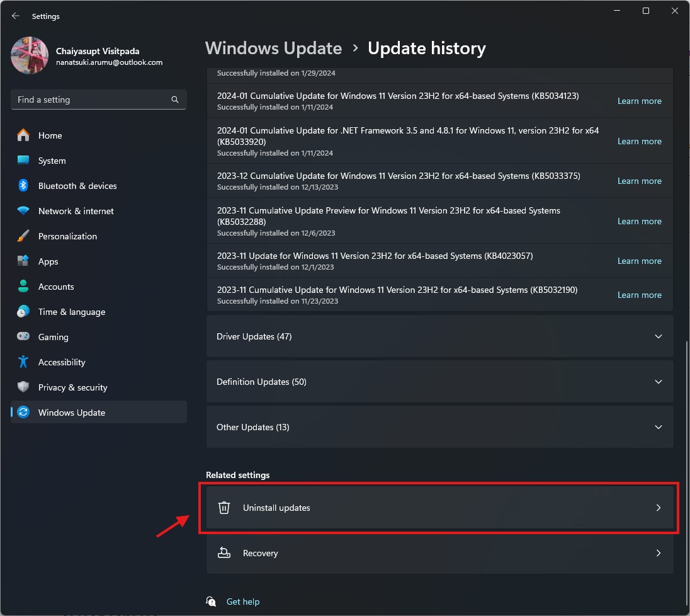
Task: Click the Accessibility figure icon
Action: 23,362
